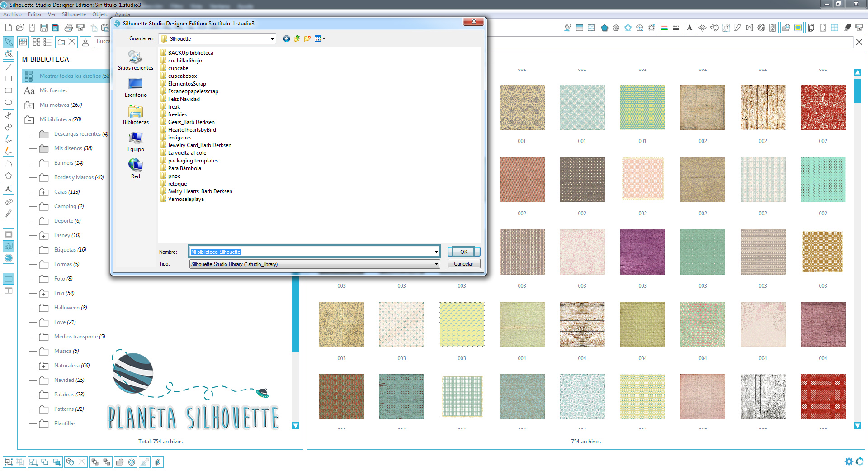This screenshot has width=868, height=471.
Task: Open the 'Mis fuentes' library entry
Action: click(x=53, y=90)
